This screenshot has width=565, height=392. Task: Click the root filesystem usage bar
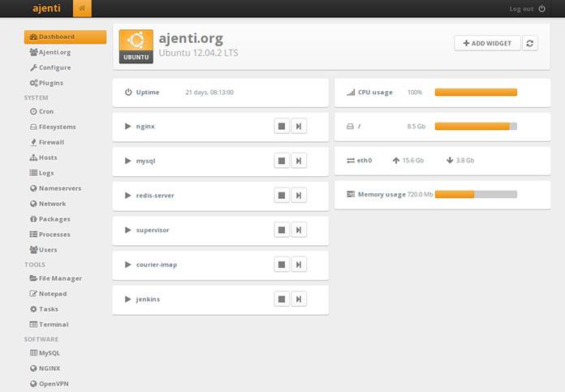[476, 126]
